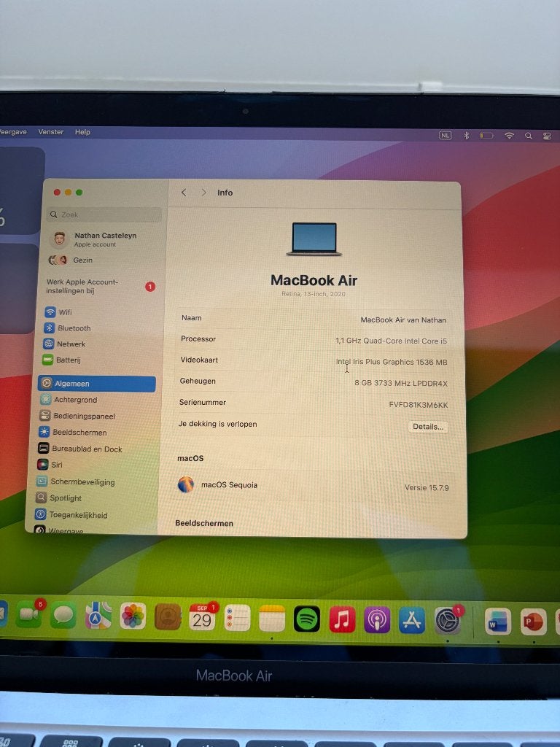Click the Details... button

428,427
